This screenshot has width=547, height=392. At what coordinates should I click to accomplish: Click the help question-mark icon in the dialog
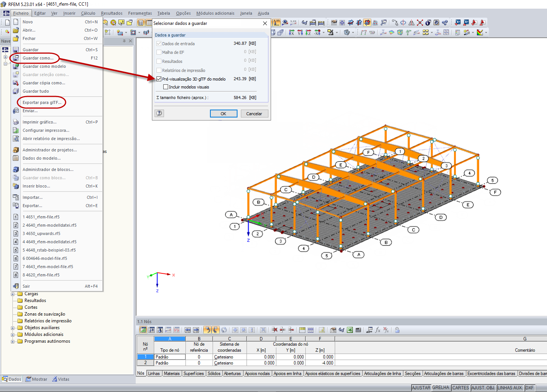[x=159, y=113]
